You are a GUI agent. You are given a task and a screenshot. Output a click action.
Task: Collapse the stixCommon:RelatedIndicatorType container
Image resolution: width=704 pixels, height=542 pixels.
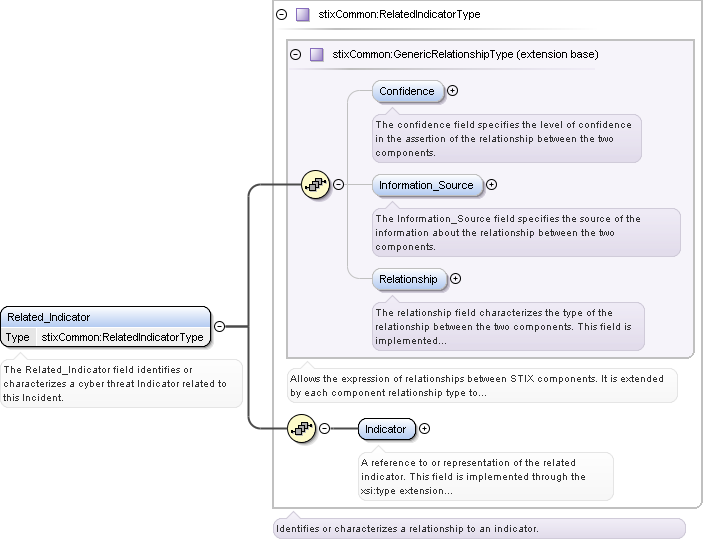click(281, 15)
